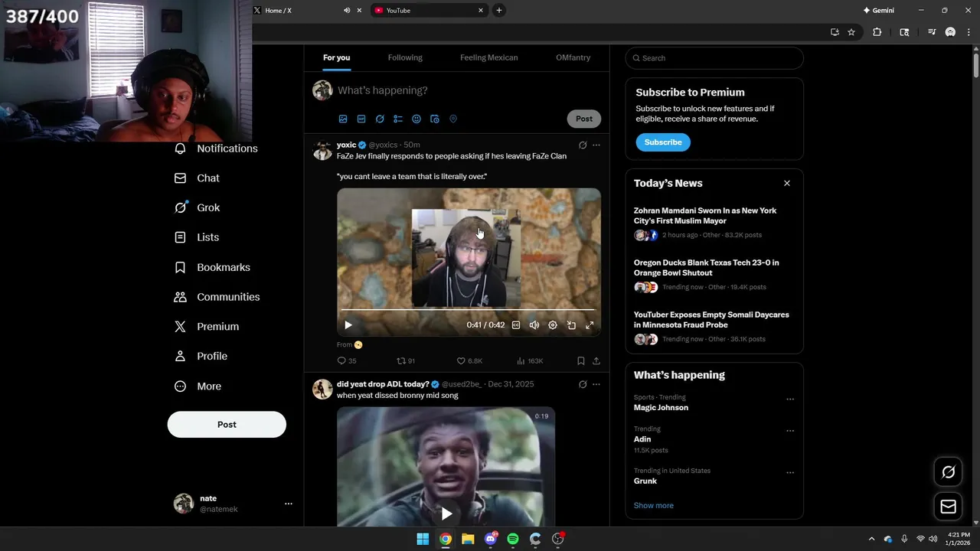Image resolution: width=980 pixels, height=551 pixels.
Task: Click Show more under What's happening
Action: tap(654, 505)
